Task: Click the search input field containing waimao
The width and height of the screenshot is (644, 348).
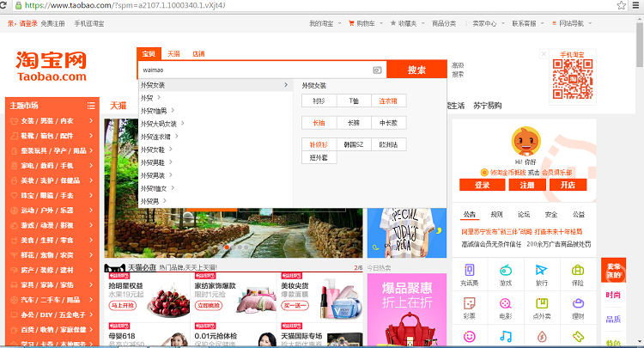Action: (x=253, y=70)
